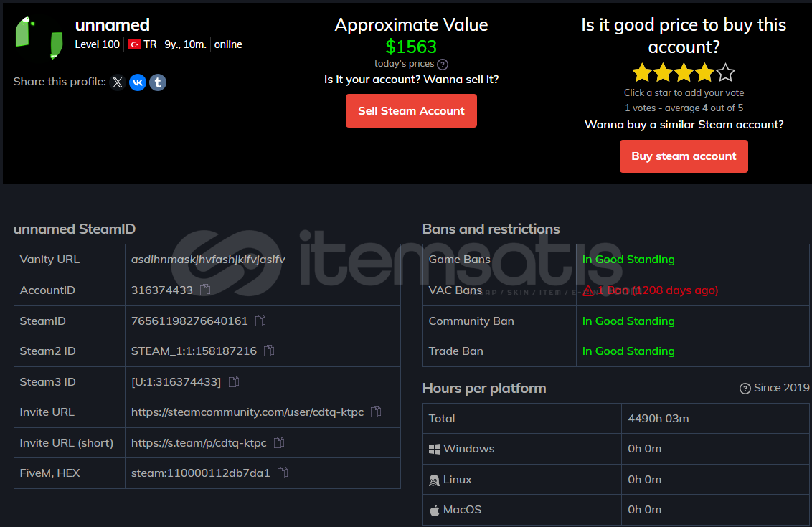
Task: Copy the Steam2 ID value
Action: point(269,351)
